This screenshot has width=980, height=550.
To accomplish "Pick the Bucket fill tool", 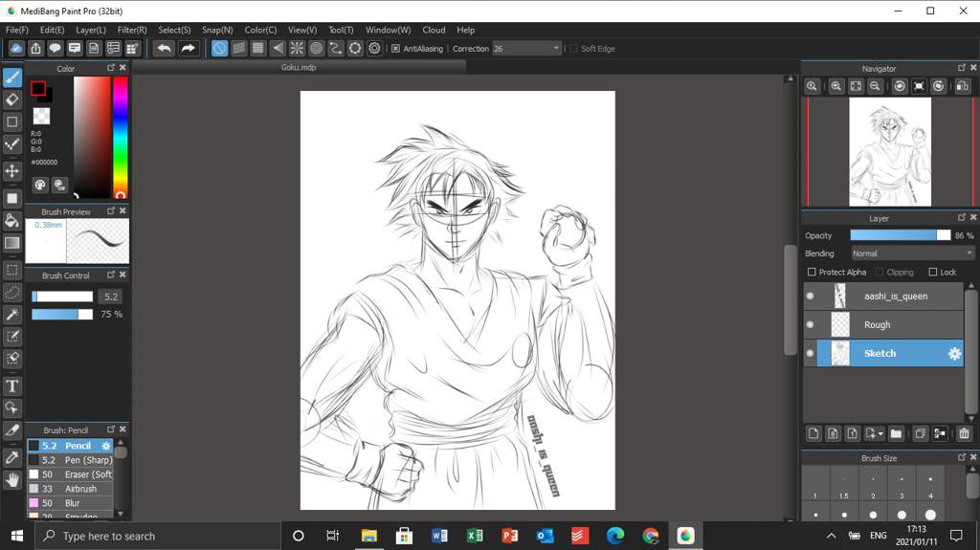I will tap(12, 221).
